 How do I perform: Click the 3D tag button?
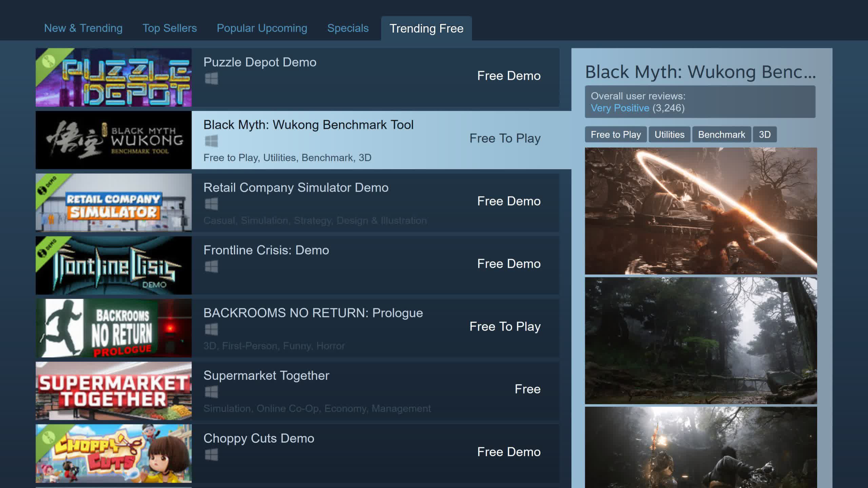click(765, 135)
